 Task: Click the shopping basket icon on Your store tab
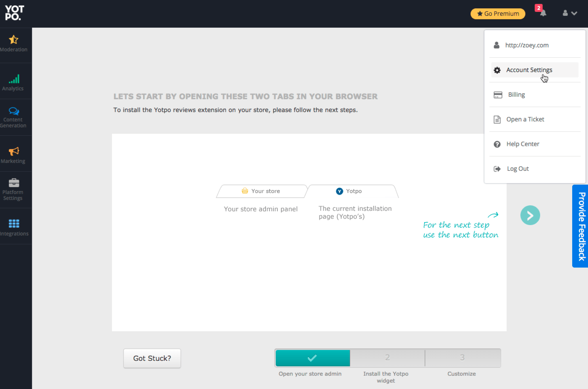tap(245, 191)
